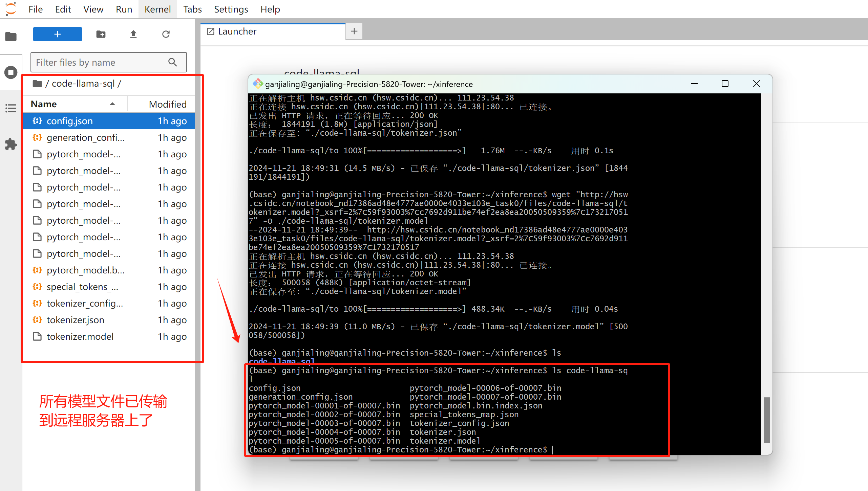The width and height of the screenshot is (868, 491).
Task: Close the ganjialing terminal window
Action: point(756,84)
